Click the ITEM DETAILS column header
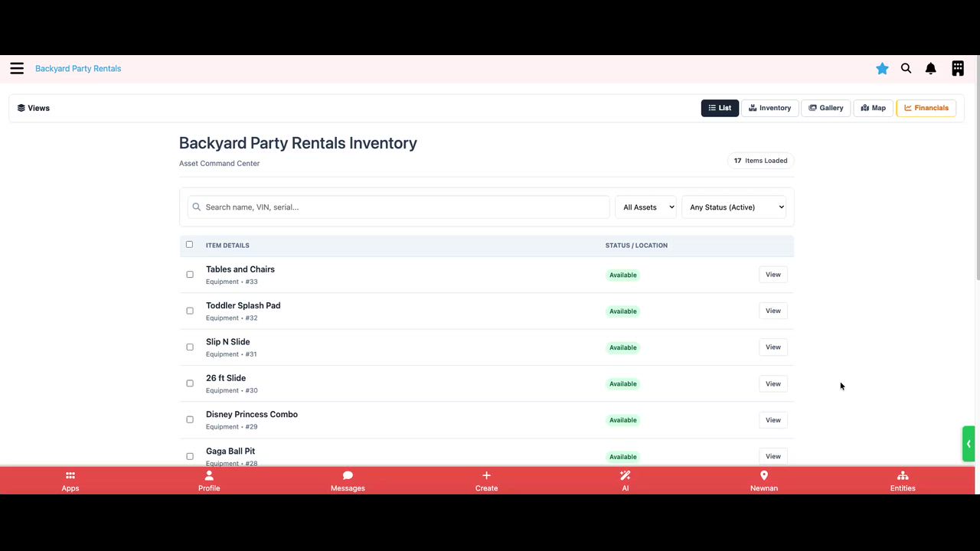This screenshot has height=551, width=980. pyautogui.click(x=227, y=246)
